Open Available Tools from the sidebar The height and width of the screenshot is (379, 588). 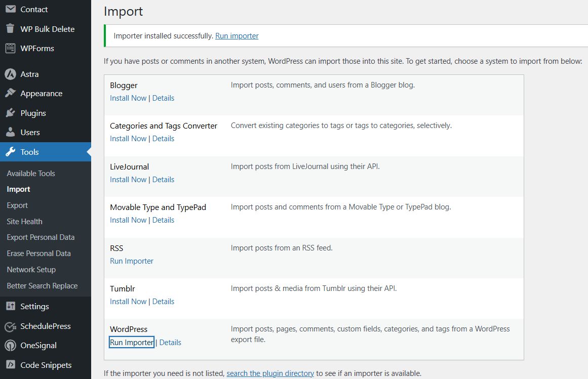[30, 173]
